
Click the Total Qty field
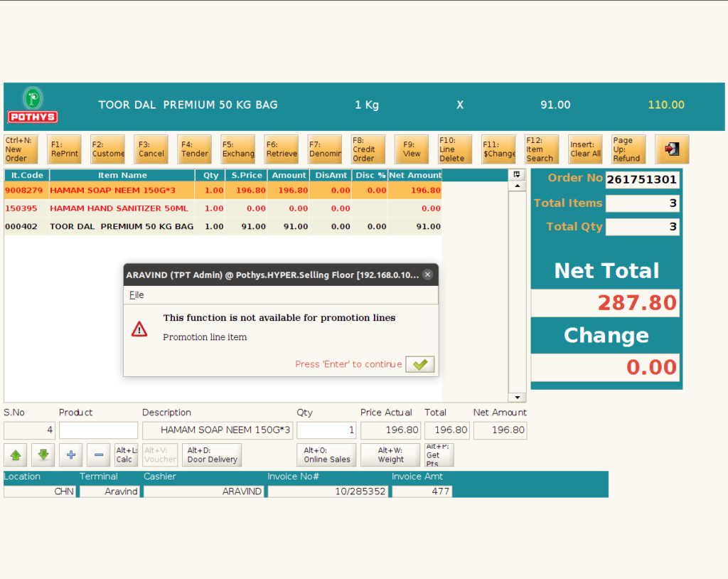coord(643,227)
